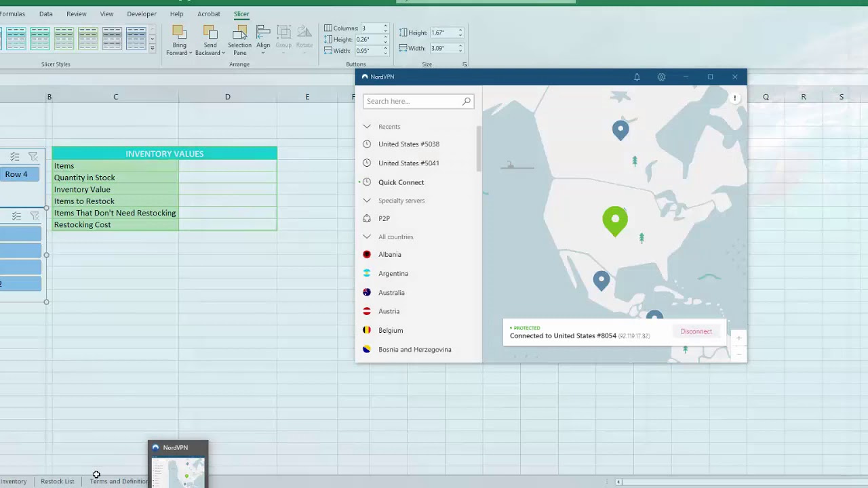Open the Developer ribbon tab
The width and height of the screenshot is (868, 488).
pos(142,14)
